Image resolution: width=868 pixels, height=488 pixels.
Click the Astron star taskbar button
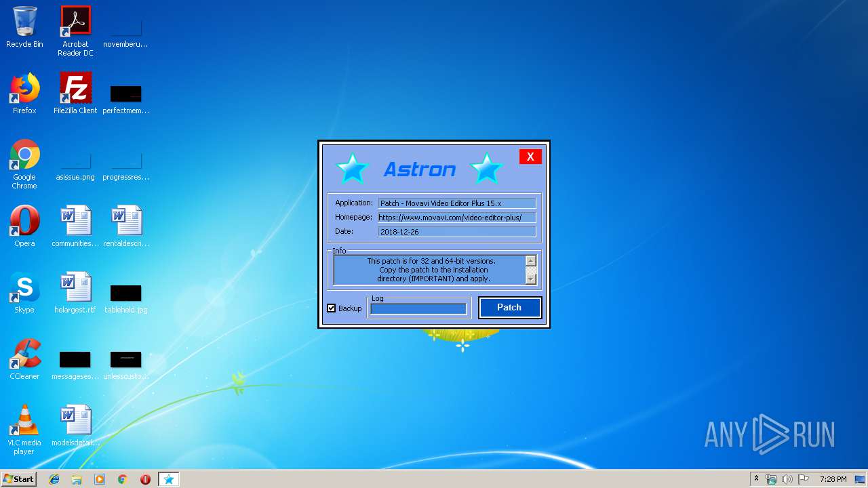pyautogui.click(x=169, y=479)
